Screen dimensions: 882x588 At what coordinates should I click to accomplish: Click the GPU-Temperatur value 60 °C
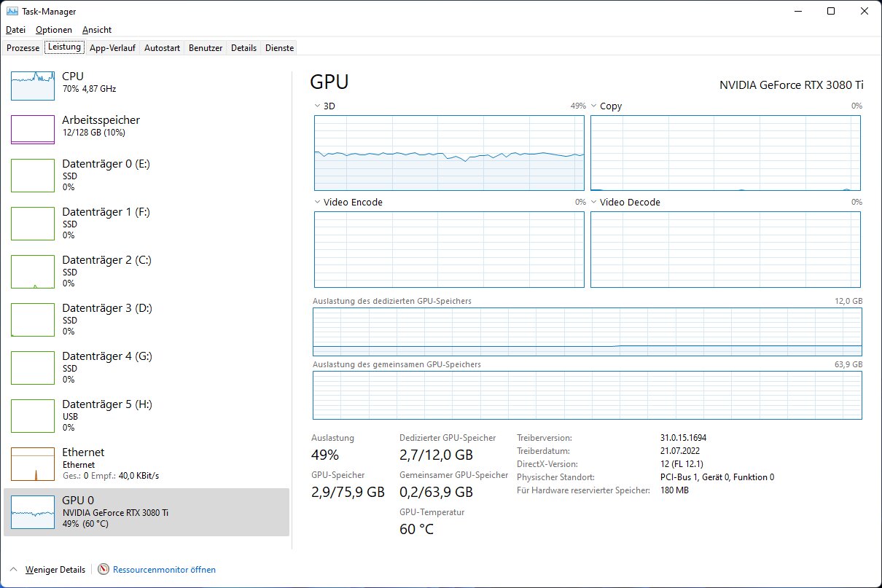point(417,529)
